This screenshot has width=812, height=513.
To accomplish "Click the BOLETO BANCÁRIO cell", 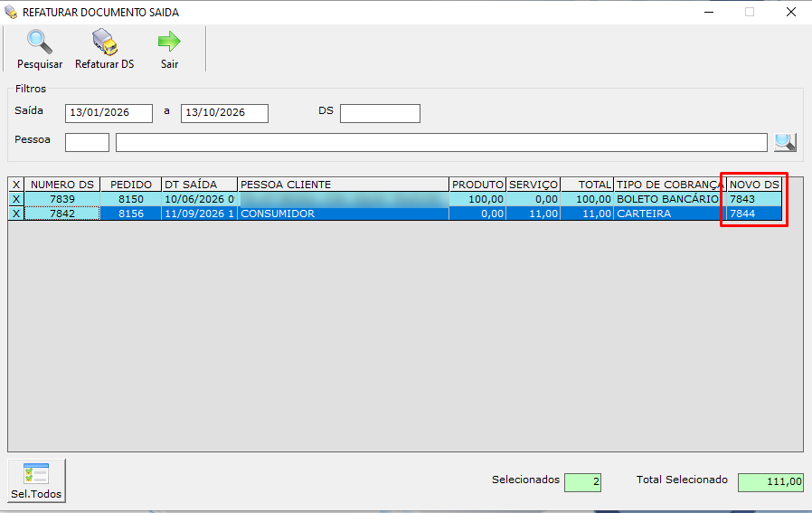I will click(x=670, y=199).
